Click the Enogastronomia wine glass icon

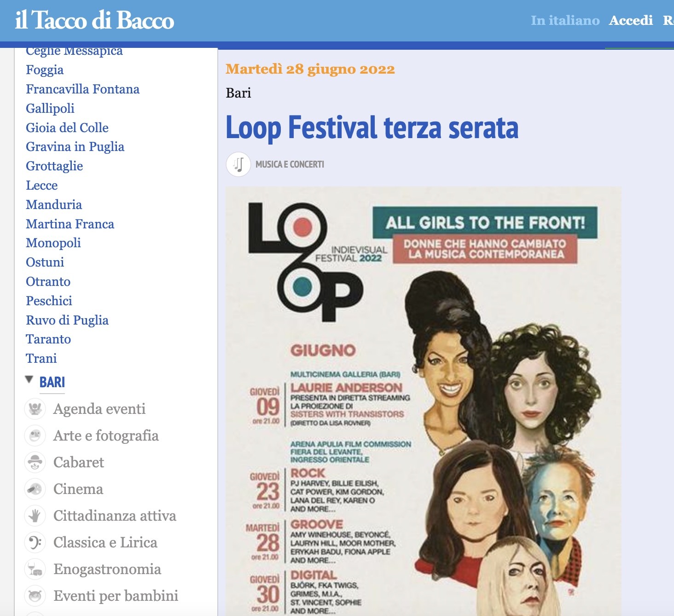(35, 569)
